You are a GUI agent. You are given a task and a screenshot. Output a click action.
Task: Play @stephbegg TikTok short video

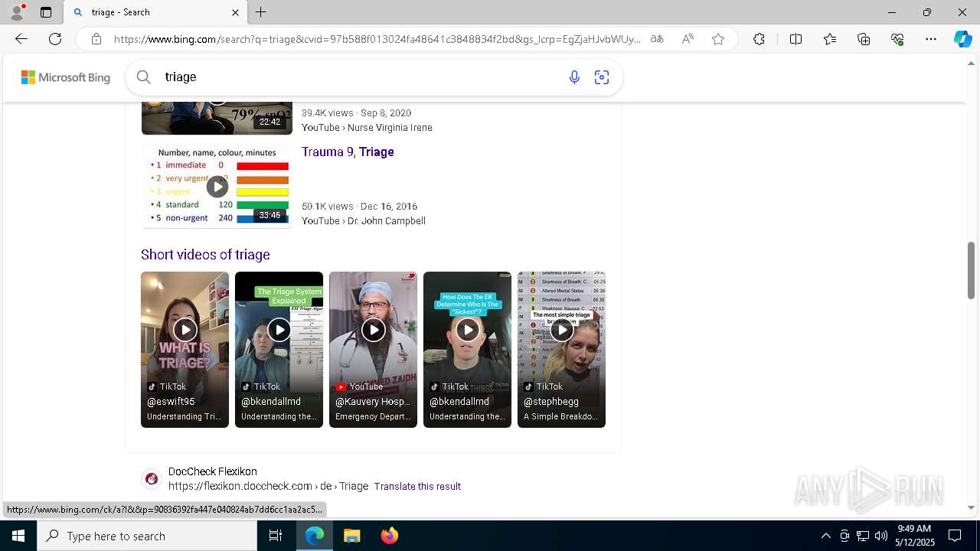561,349
